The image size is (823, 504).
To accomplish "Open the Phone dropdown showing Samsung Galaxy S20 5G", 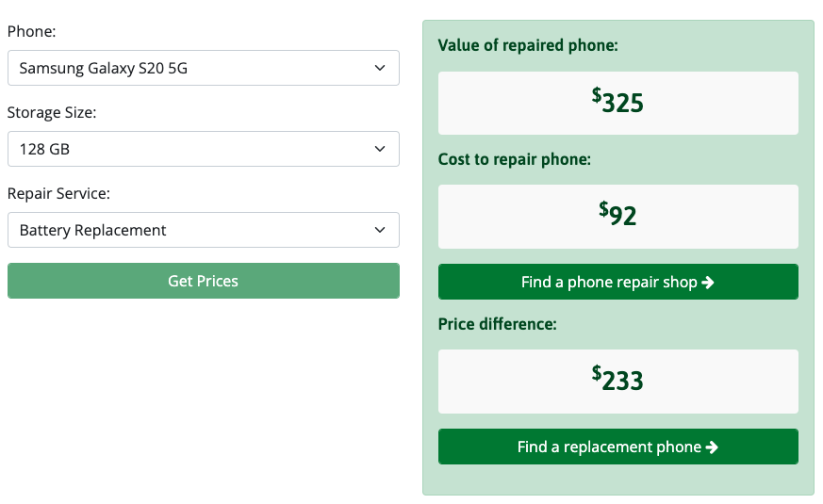I will pyautogui.click(x=203, y=68).
